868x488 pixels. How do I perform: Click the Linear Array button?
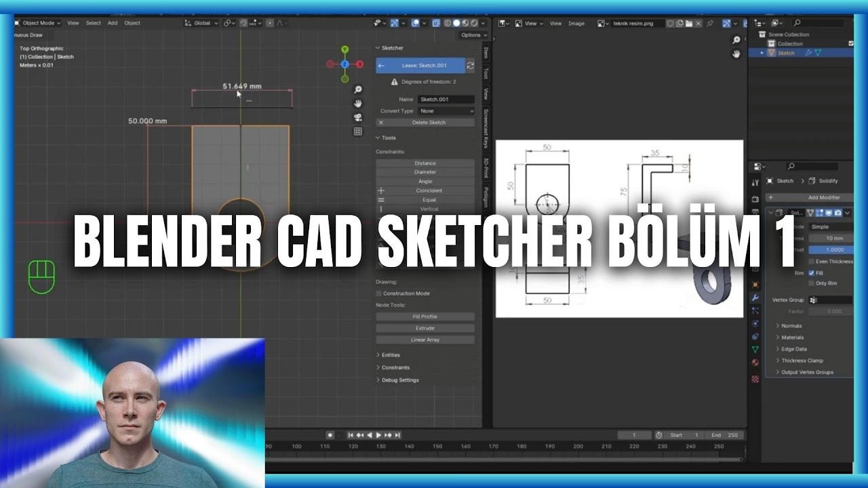[x=425, y=340]
